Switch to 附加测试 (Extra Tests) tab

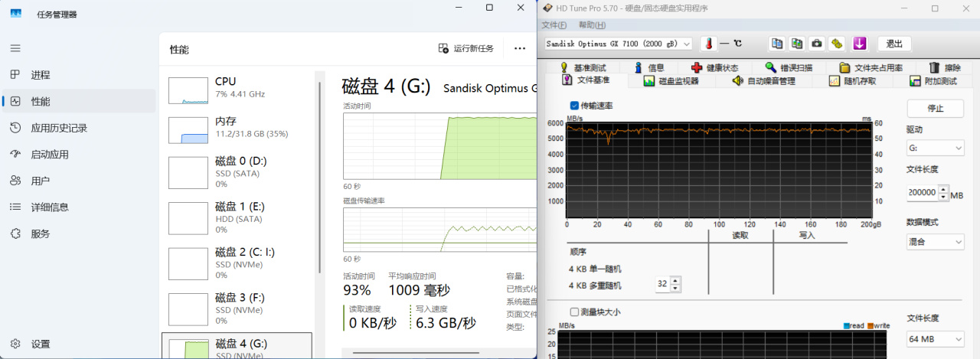(x=933, y=80)
